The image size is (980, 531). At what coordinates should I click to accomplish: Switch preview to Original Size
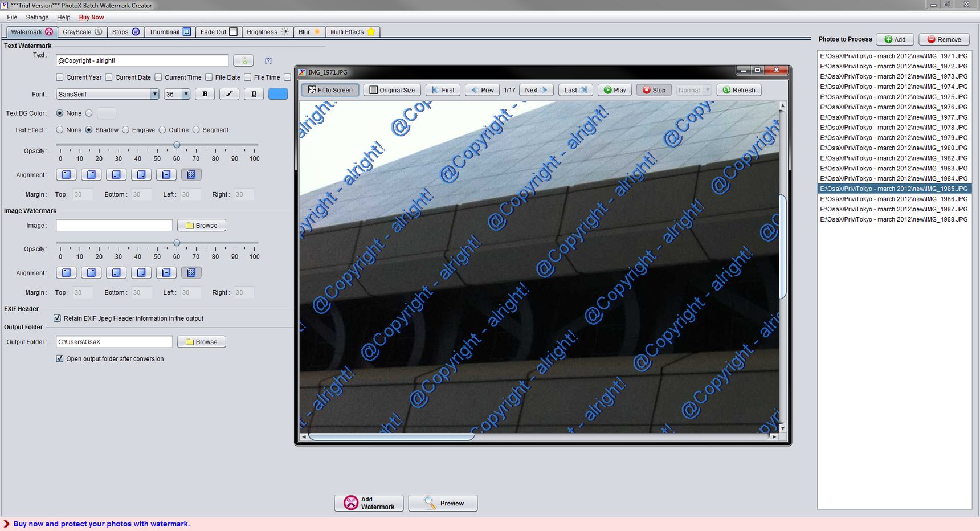click(392, 90)
